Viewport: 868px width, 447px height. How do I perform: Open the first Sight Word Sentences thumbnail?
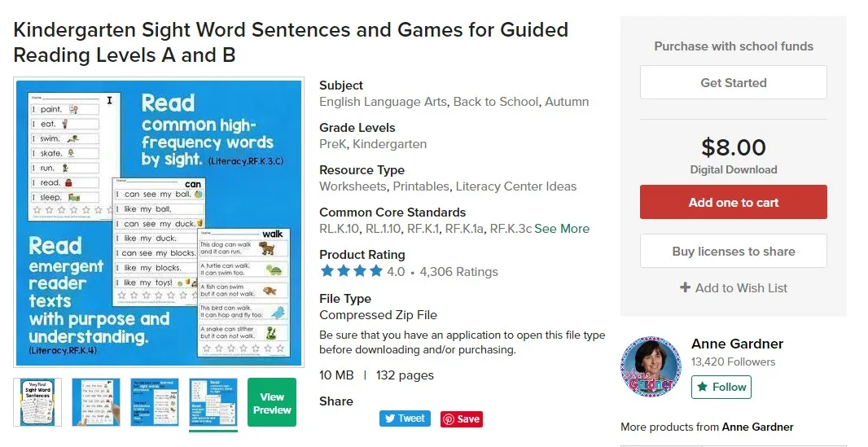[x=37, y=402]
